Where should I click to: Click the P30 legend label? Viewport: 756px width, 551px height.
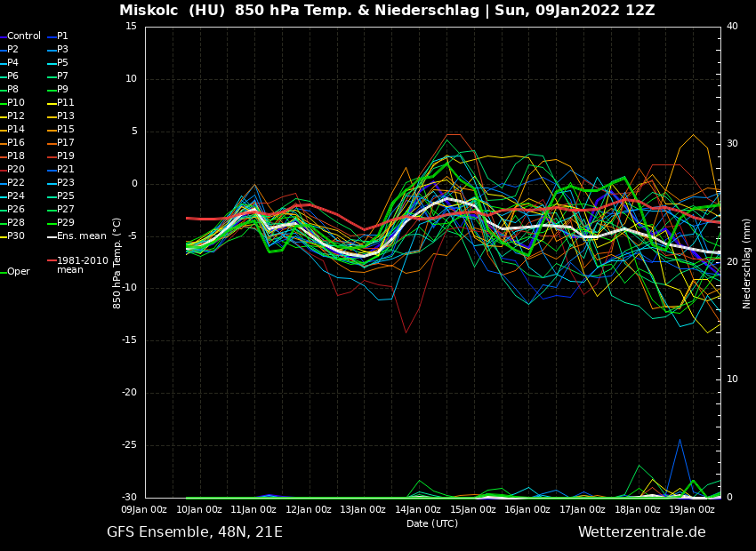16,236
